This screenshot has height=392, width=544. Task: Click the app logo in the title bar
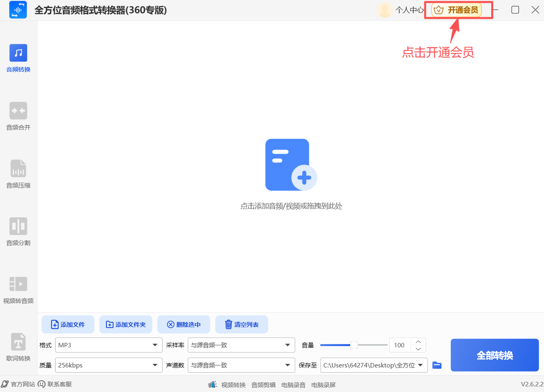(18, 10)
